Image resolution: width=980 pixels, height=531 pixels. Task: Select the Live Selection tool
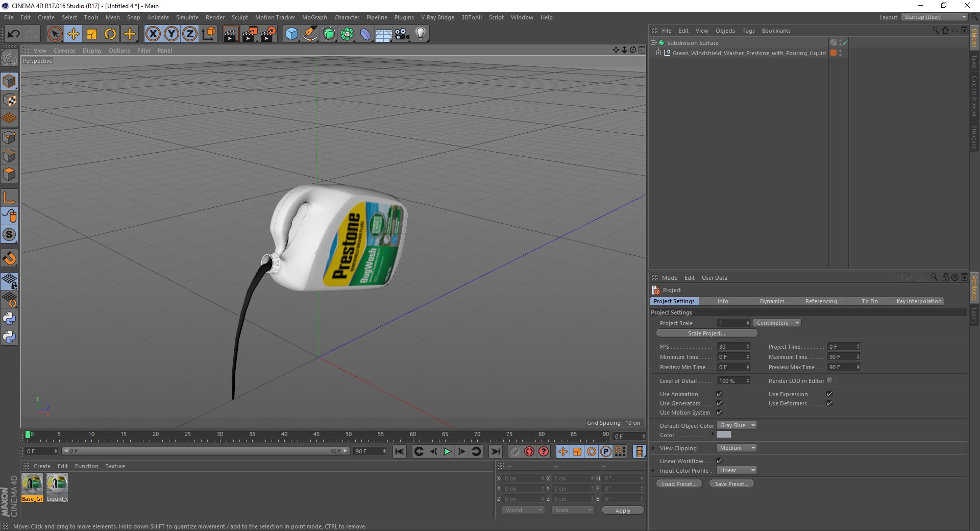[x=55, y=34]
